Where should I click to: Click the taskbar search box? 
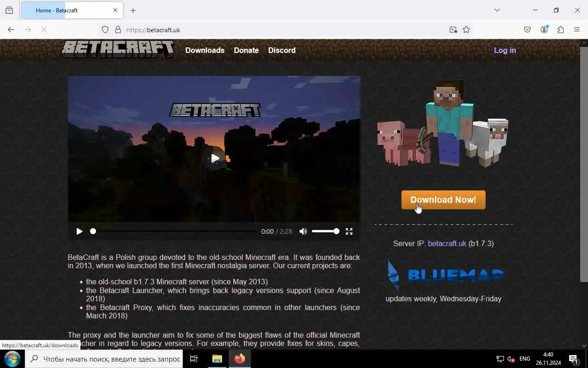(104, 359)
